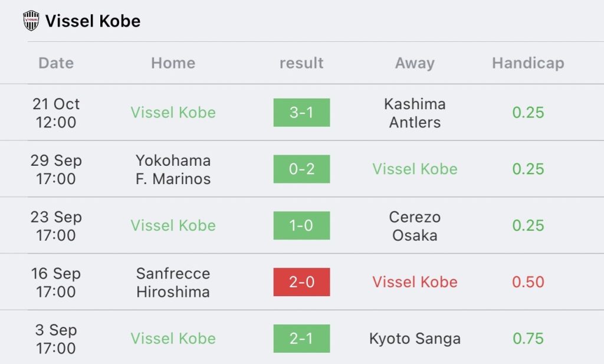The height and width of the screenshot is (364, 604).
Task: Open Cerezo Osaka team page
Action: tap(415, 226)
